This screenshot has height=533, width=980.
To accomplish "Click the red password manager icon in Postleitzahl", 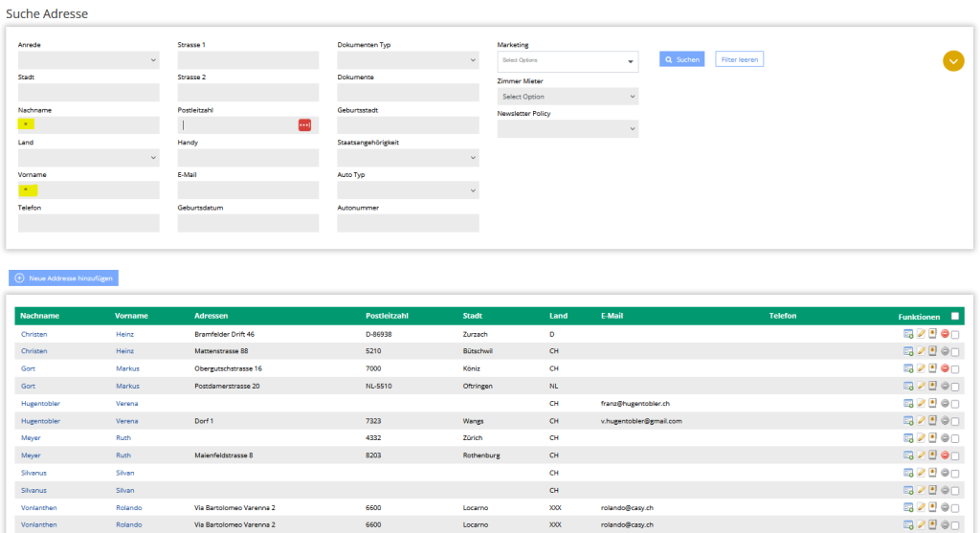I will [x=304, y=125].
